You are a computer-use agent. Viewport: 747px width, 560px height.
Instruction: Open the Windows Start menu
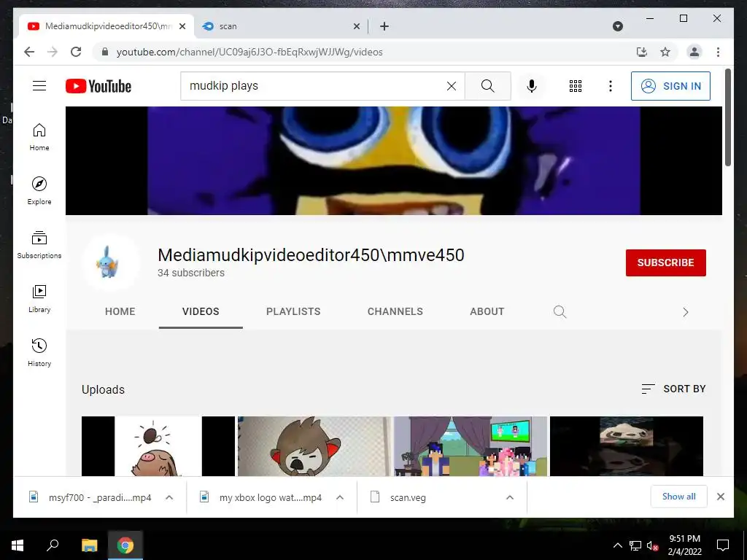pos(18,545)
